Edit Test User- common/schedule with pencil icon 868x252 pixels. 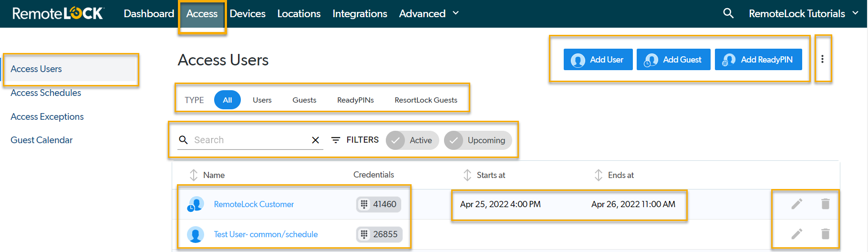(x=797, y=234)
